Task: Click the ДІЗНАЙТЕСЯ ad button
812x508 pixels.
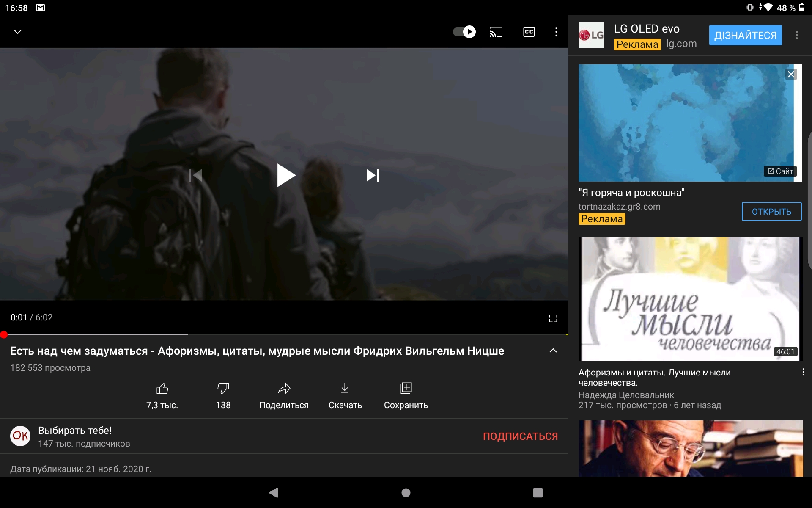Action: [745, 35]
